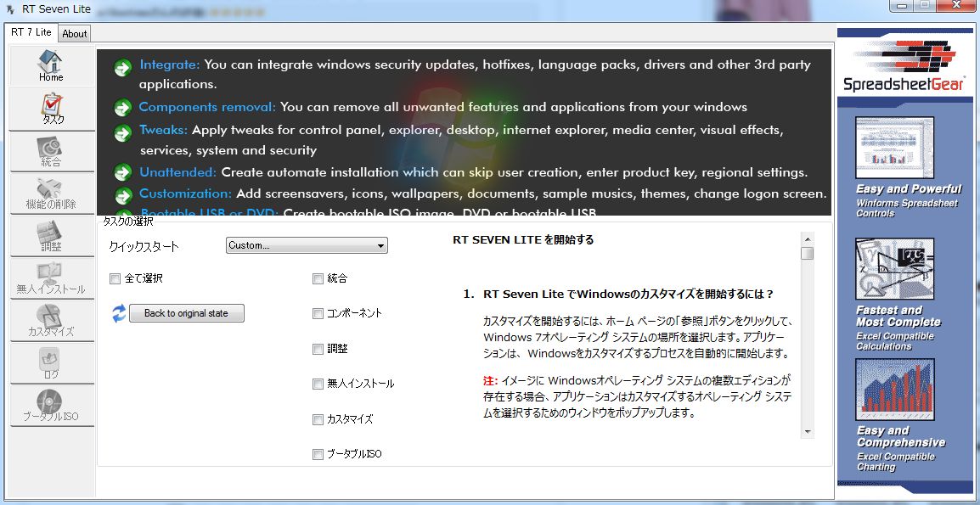Click the refresh arrows icon beside Back to original state

(x=119, y=313)
